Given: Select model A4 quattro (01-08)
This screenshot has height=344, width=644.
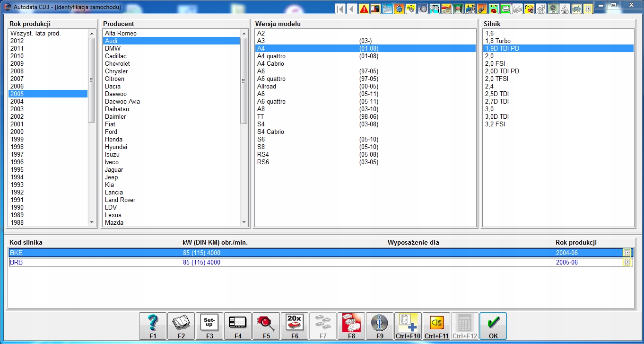Looking at the screenshot, I should [365, 56].
